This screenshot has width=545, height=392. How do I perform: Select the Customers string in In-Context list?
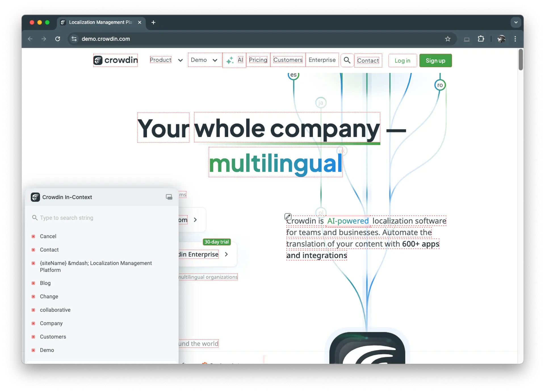click(53, 337)
